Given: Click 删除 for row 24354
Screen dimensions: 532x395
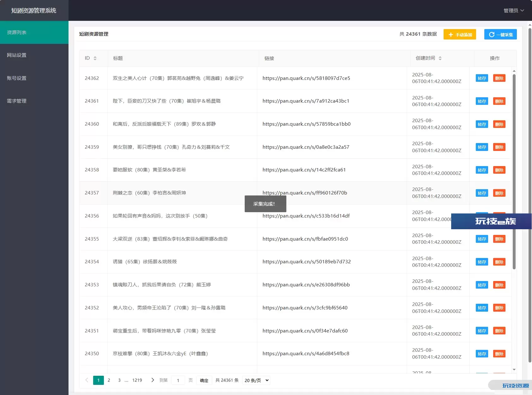Looking at the screenshot, I should tap(499, 262).
